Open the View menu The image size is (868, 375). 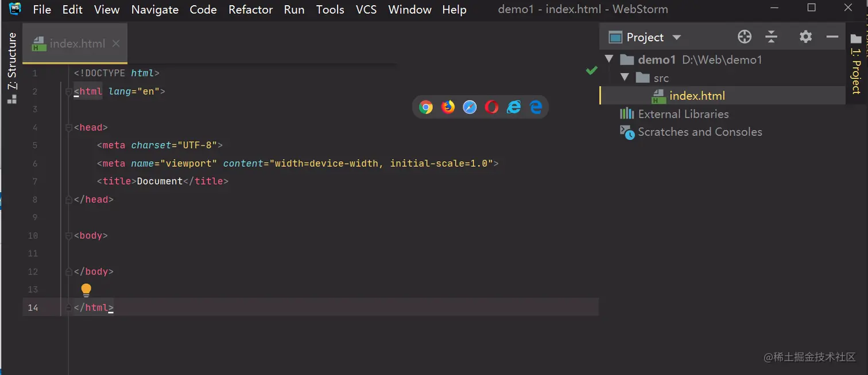pyautogui.click(x=107, y=10)
